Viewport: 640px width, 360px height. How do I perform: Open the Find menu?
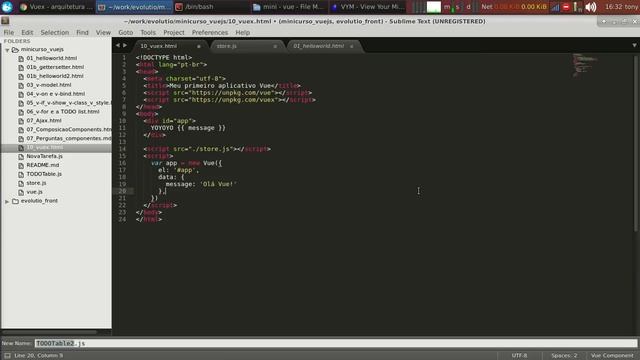pos(82,32)
